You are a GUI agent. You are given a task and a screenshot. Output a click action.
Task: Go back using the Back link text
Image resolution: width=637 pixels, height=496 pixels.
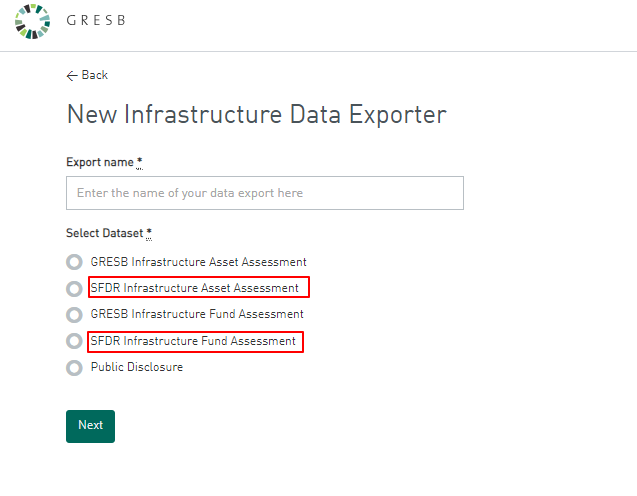(x=95, y=75)
